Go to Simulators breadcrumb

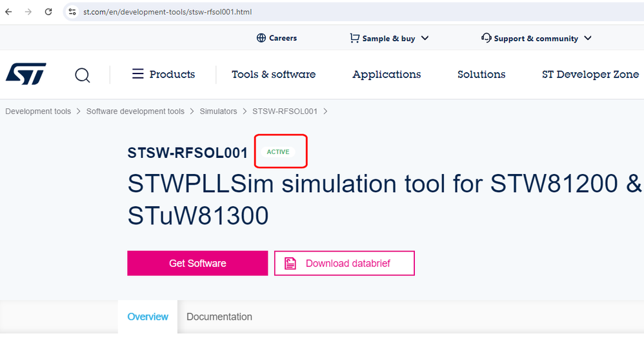(x=219, y=112)
